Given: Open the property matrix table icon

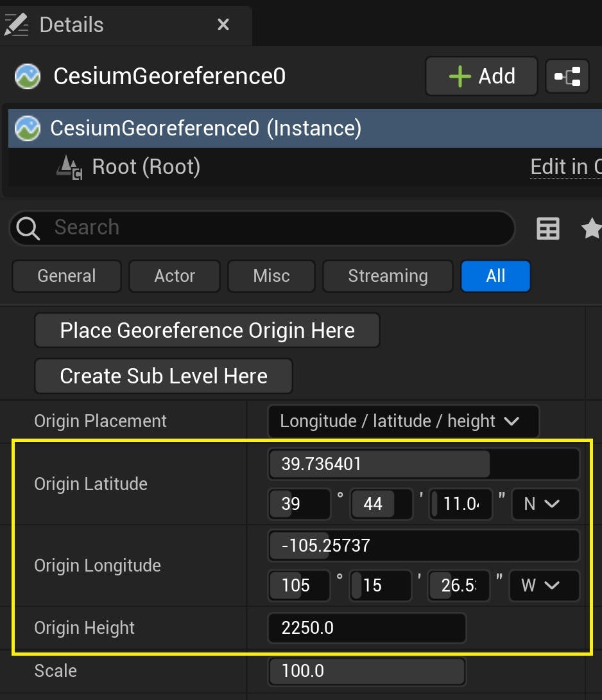Looking at the screenshot, I should click(548, 229).
